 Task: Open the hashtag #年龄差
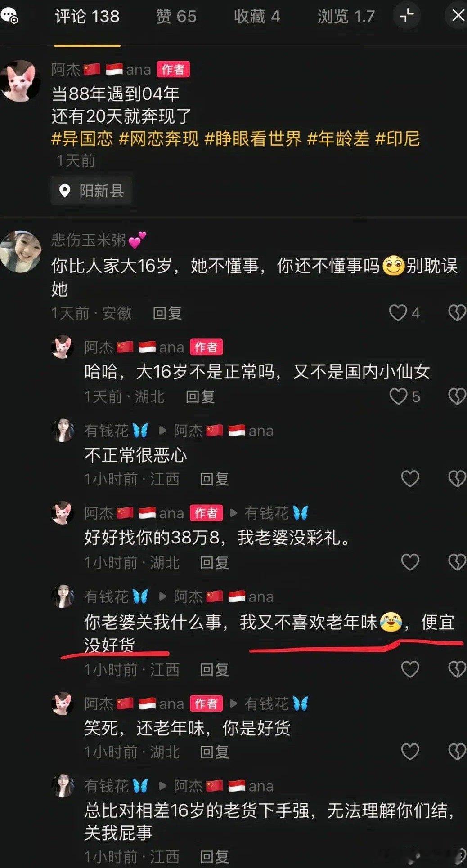[x=338, y=138]
